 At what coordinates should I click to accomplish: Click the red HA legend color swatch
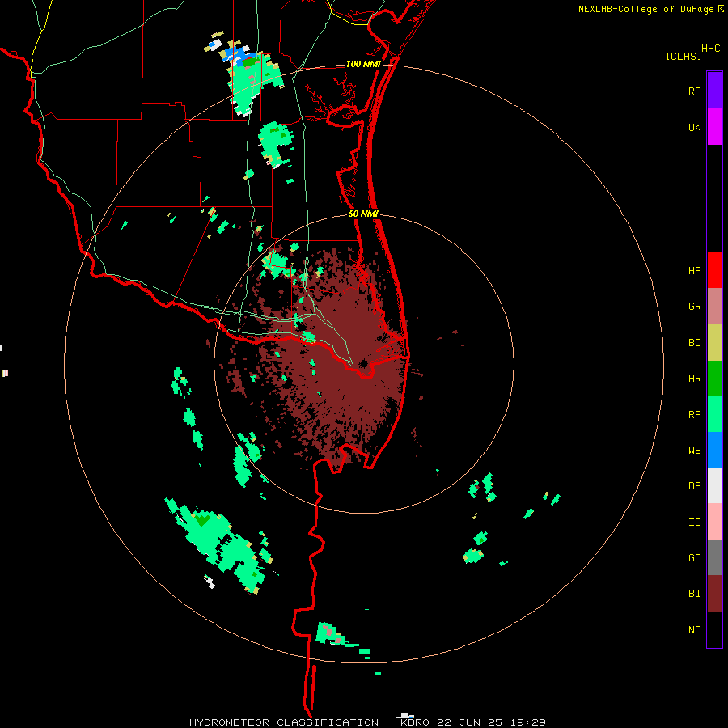click(714, 270)
